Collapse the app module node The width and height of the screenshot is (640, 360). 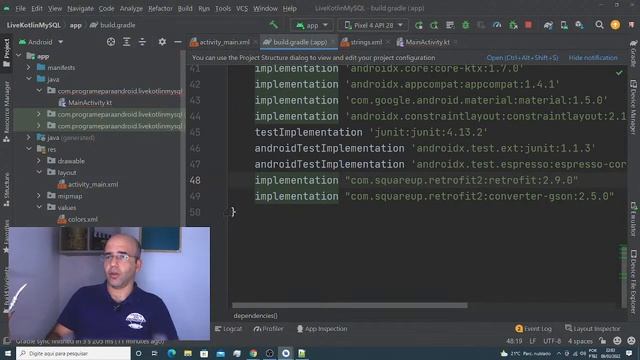click(x=19, y=56)
